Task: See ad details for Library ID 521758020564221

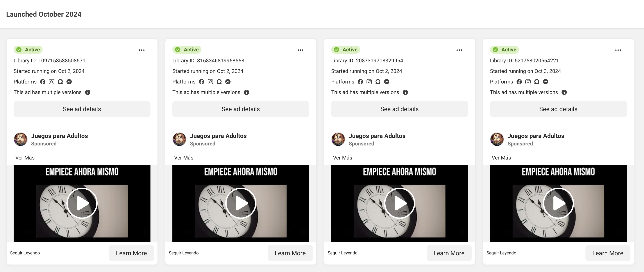Action: [x=558, y=109]
